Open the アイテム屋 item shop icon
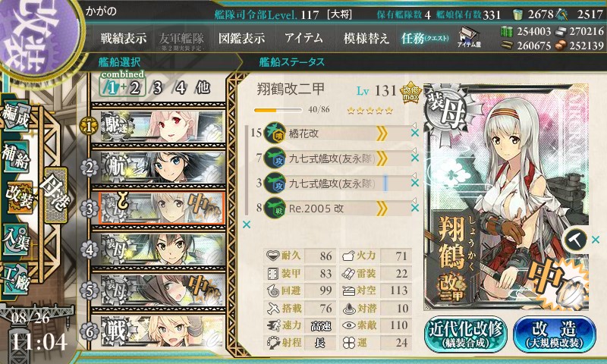The height and width of the screenshot is (364, 607). (469, 37)
